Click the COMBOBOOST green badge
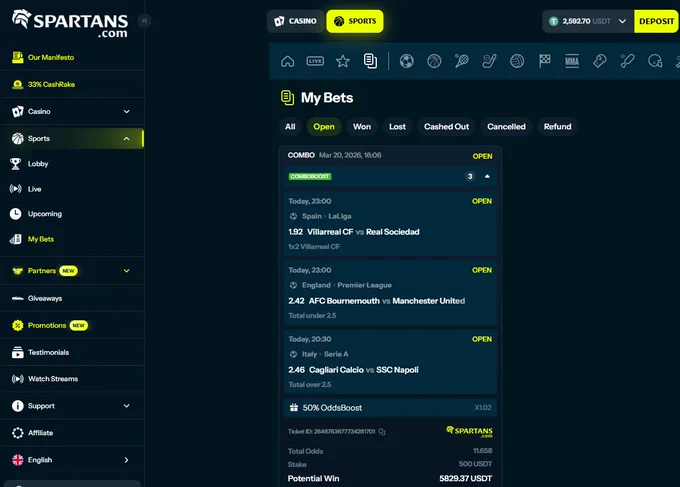 coord(310,176)
